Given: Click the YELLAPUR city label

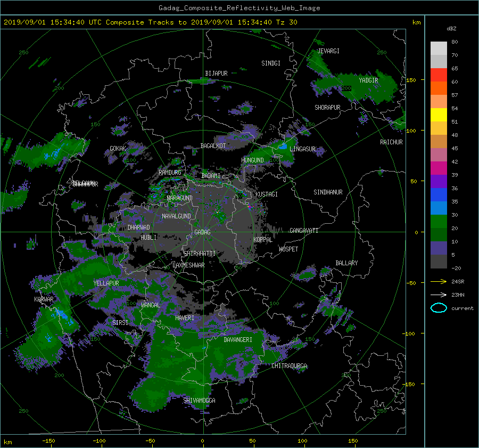Looking at the screenshot, I should point(106,283).
